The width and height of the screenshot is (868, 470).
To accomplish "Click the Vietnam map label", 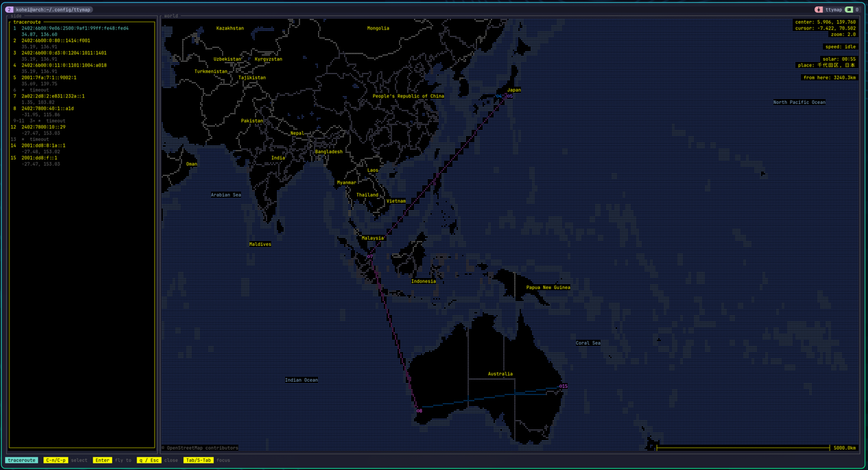I will pos(396,201).
